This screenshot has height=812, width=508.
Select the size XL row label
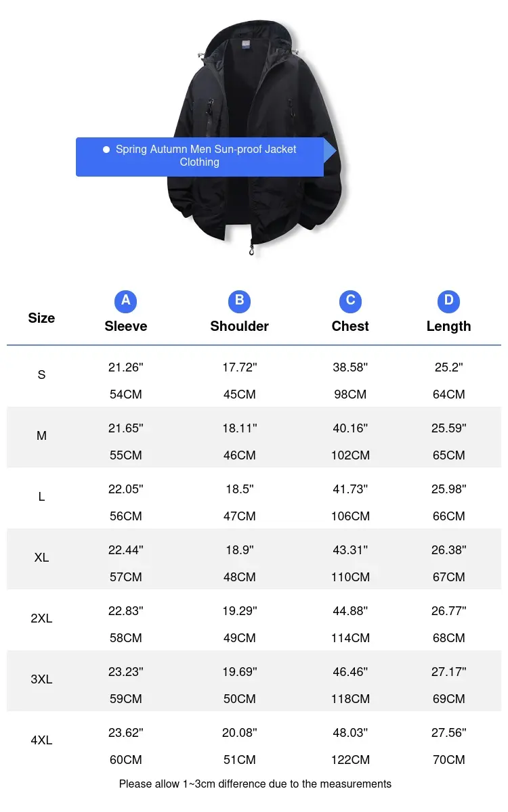click(x=41, y=558)
